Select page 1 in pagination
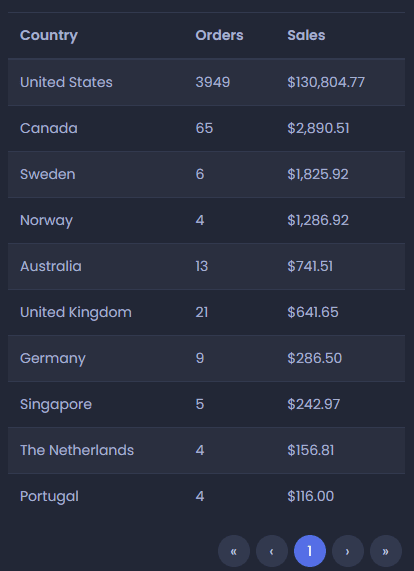Viewport: 414px width, 571px height. click(x=310, y=551)
